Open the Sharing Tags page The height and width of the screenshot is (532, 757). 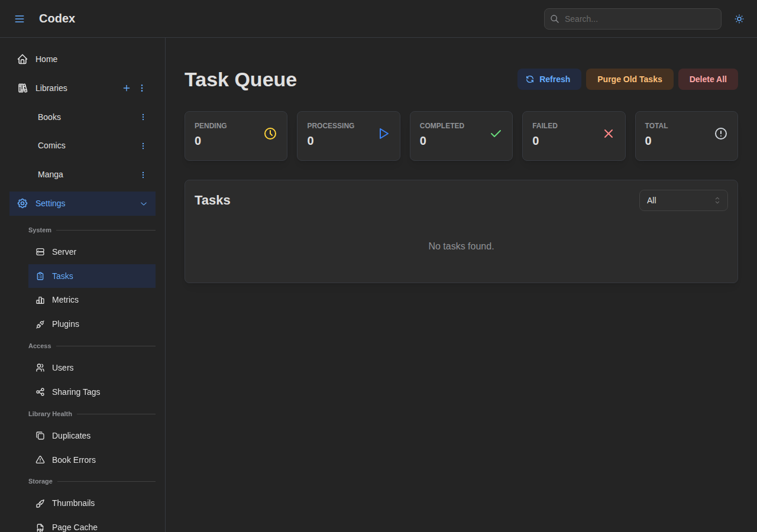click(x=75, y=392)
